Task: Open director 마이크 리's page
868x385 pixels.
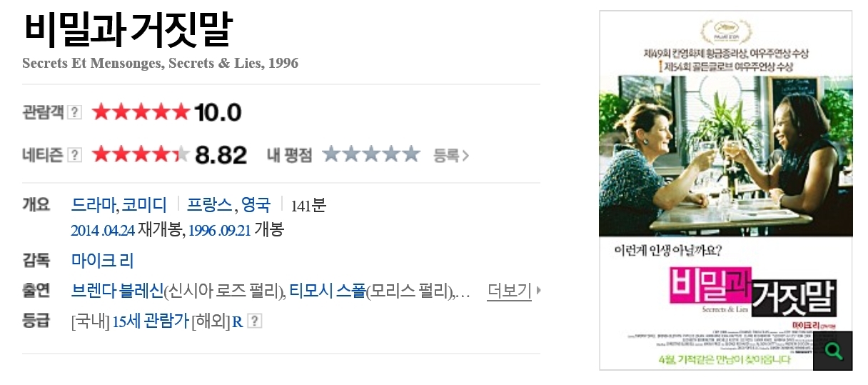Action: click(103, 261)
